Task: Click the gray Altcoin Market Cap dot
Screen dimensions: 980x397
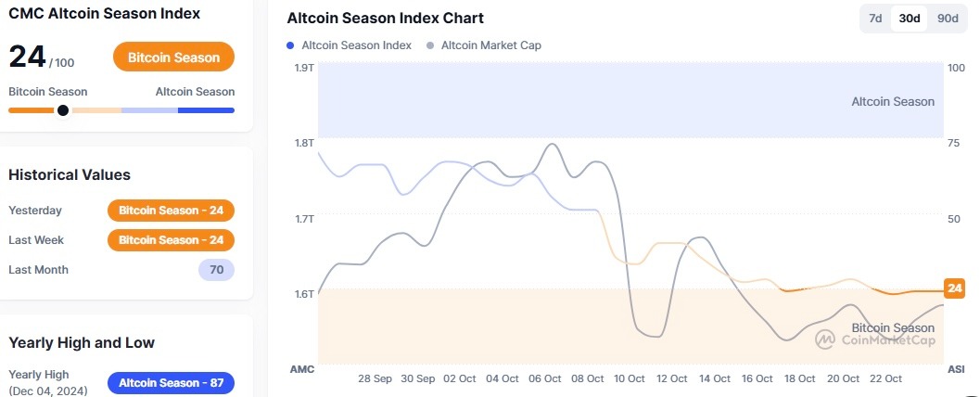Action: 430,45
